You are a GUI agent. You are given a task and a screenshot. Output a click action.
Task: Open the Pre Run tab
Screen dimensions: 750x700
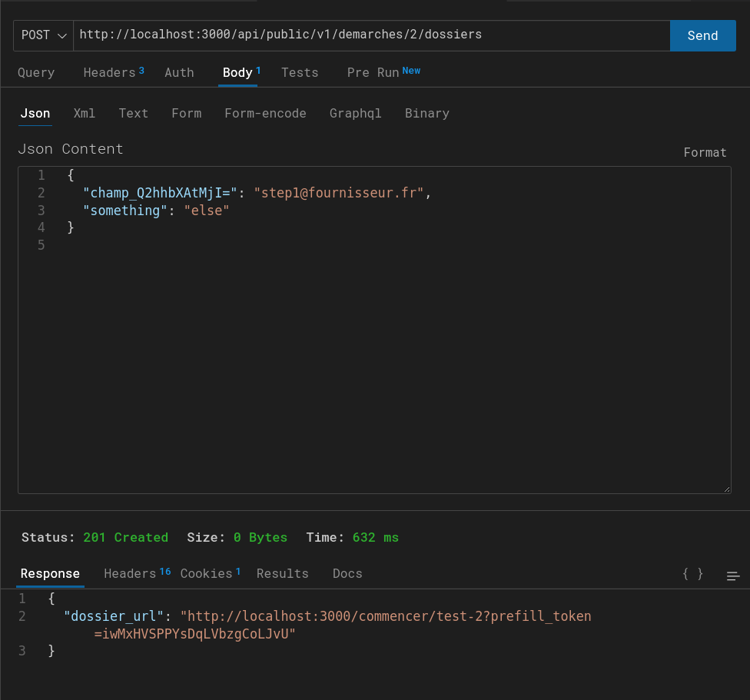(383, 73)
